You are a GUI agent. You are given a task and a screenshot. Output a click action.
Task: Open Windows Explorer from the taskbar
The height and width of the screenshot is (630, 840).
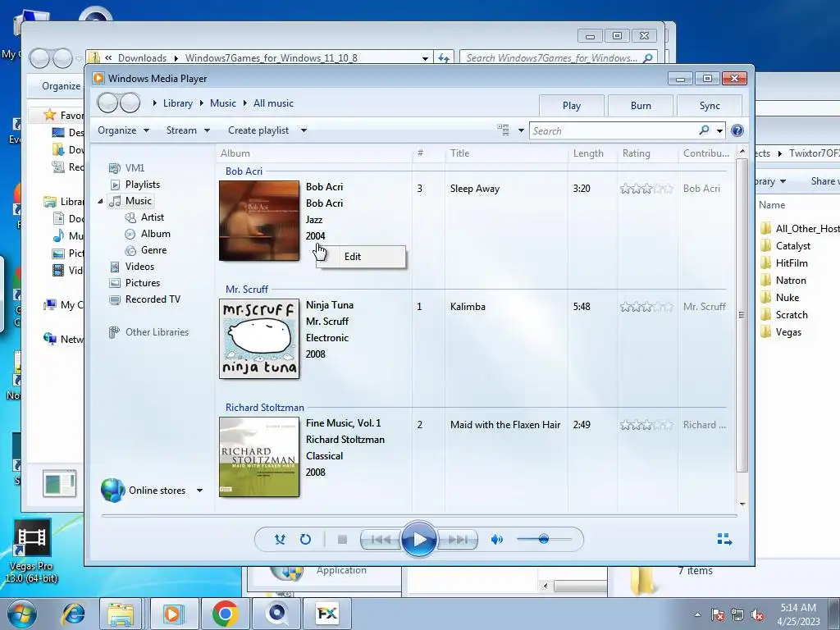pos(121,614)
